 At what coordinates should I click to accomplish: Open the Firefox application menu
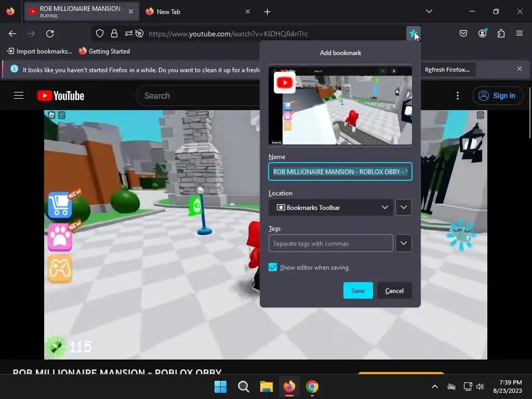519,33
